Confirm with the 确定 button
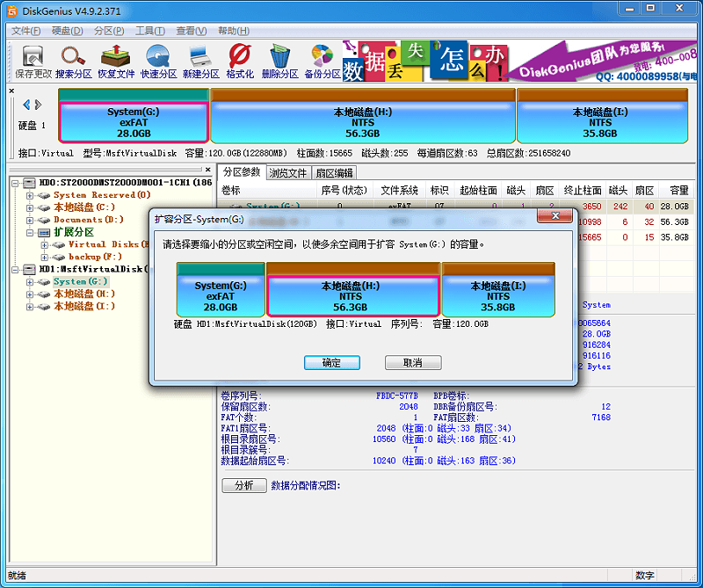 [331, 362]
